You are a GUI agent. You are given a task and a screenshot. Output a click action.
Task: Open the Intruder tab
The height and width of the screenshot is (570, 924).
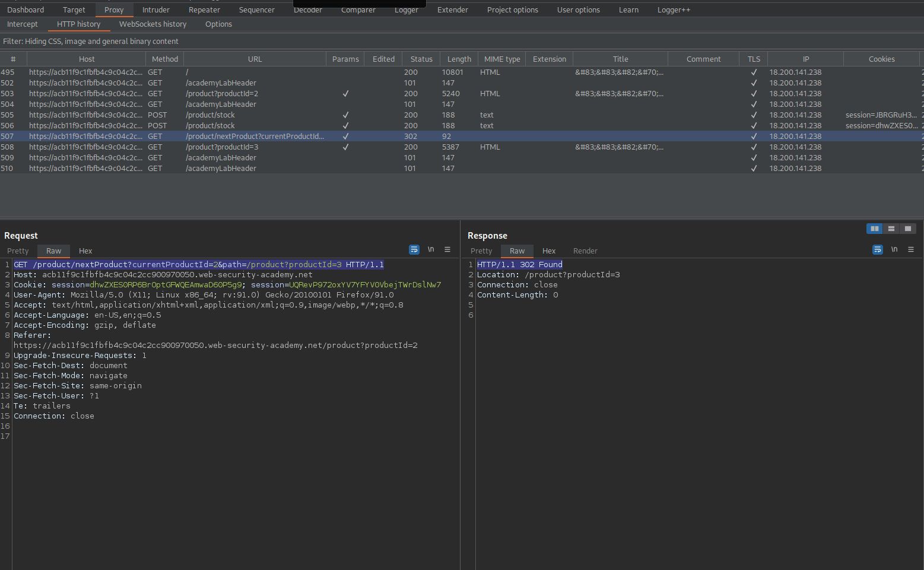[156, 10]
